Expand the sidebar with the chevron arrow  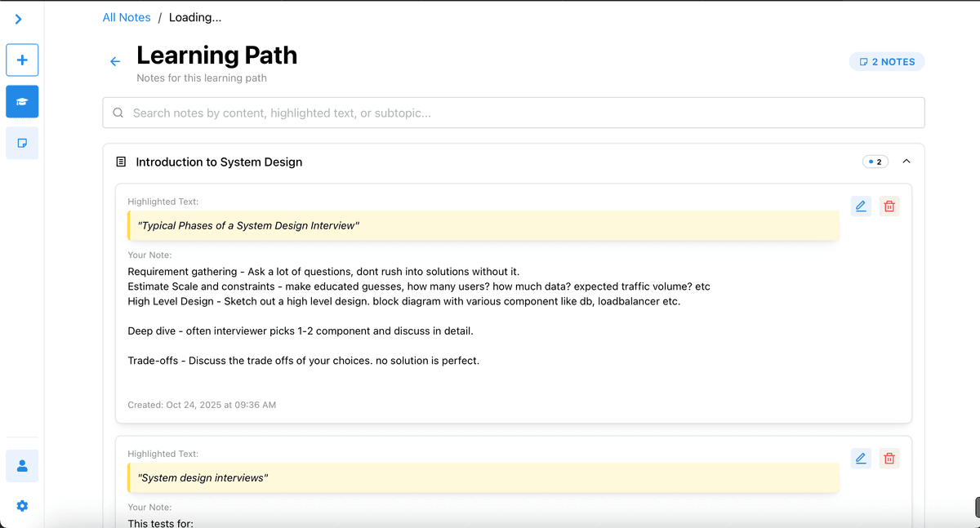(20, 18)
